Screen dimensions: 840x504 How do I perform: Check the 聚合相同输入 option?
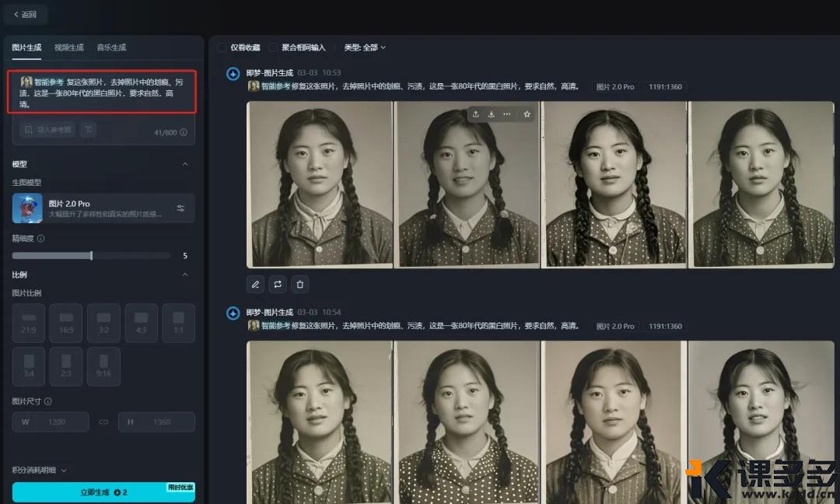[273, 47]
